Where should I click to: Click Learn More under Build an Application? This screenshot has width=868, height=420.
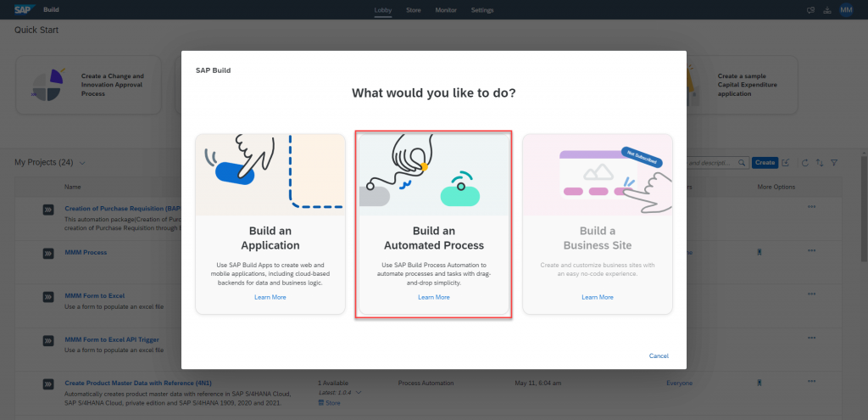270,298
